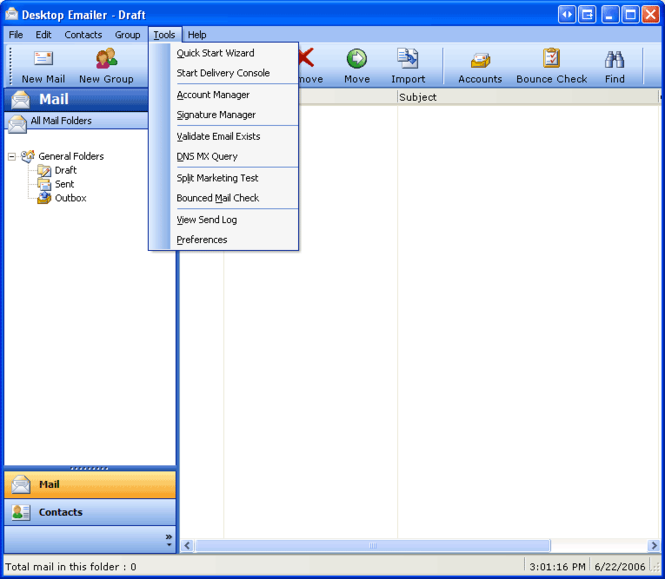
Task: Open View Send Log
Action: click(x=224, y=219)
